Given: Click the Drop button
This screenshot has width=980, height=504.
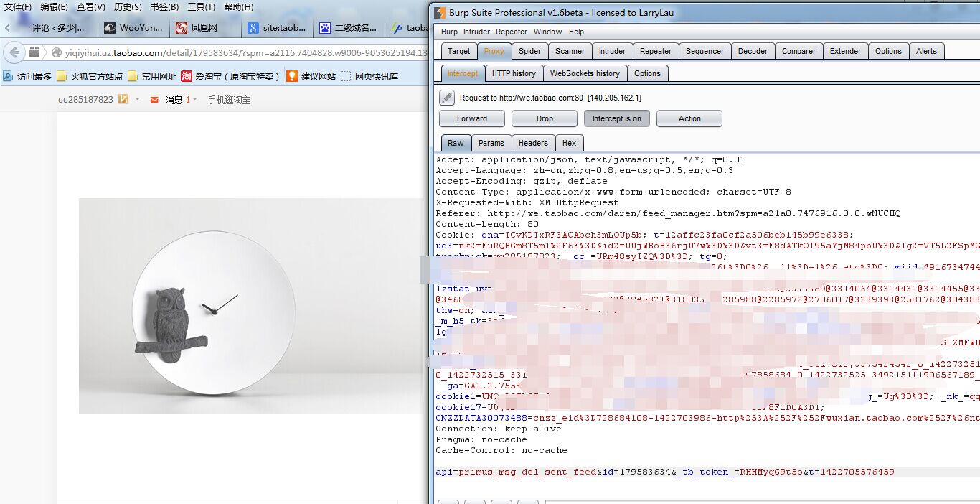Looking at the screenshot, I should pos(545,118).
